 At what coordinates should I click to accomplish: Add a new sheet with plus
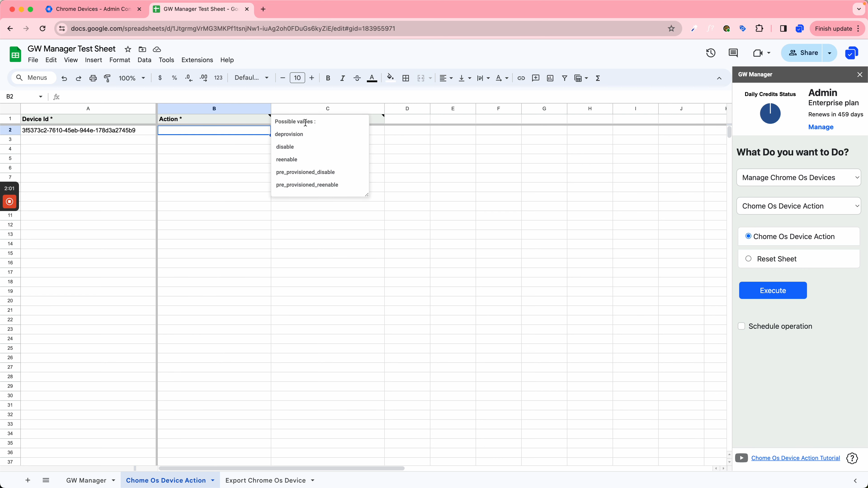[x=28, y=480]
